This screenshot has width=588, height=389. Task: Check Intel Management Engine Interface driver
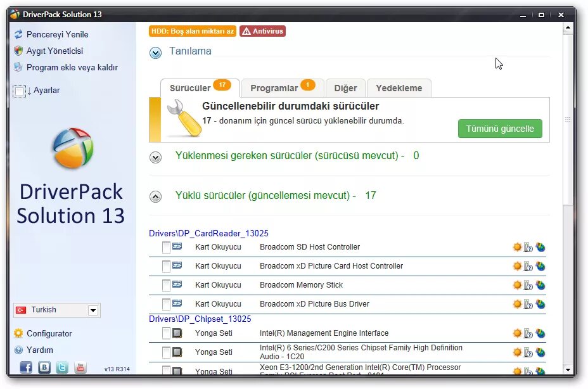point(166,333)
